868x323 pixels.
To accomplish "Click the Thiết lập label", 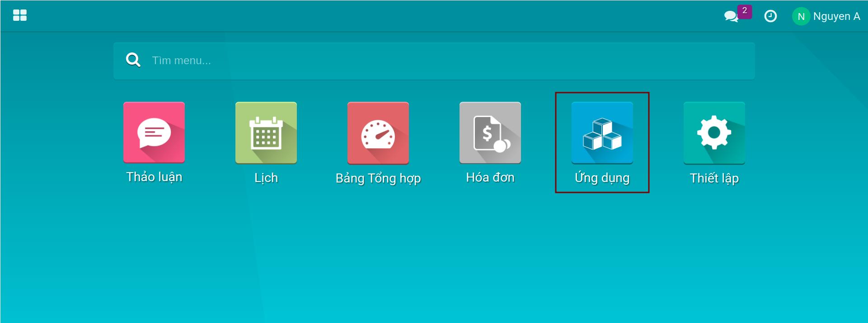I will (714, 178).
